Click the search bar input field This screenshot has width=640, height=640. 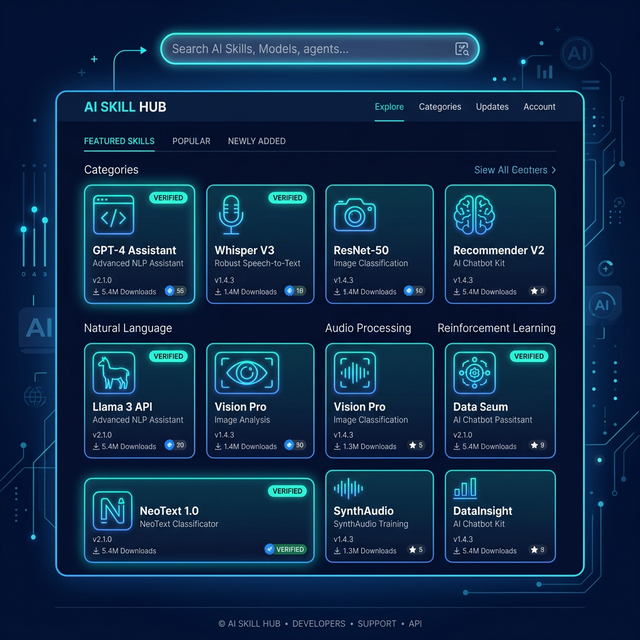tap(320, 49)
